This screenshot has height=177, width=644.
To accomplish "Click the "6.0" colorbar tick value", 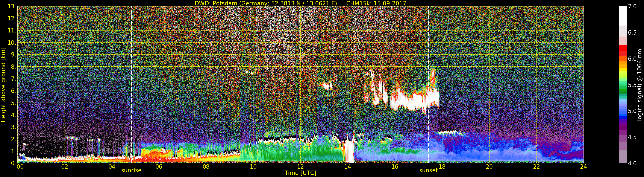I will tap(632, 59).
